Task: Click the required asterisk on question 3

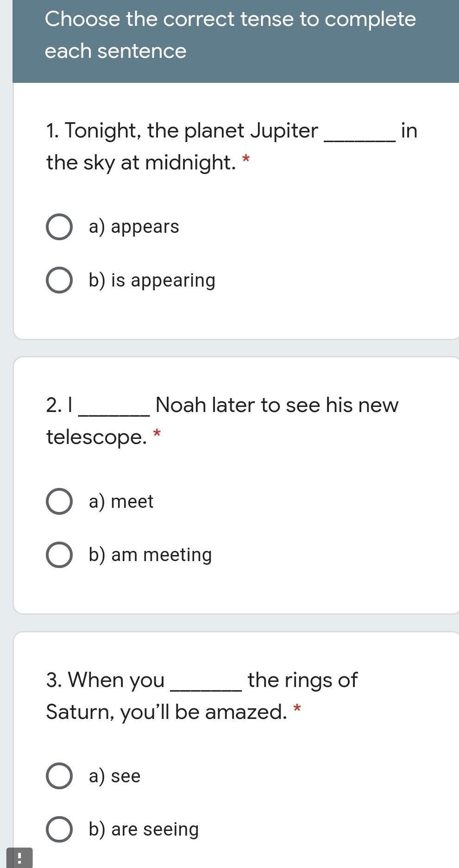Action: coord(297,709)
